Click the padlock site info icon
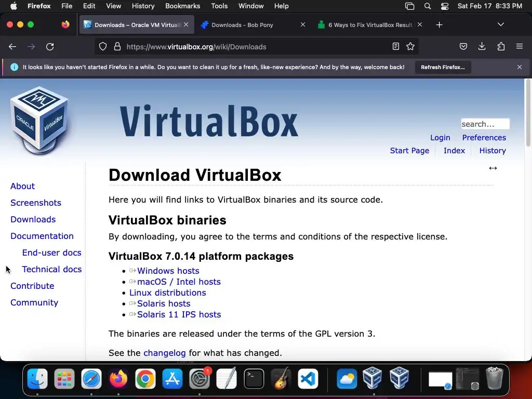This screenshot has height=399, width=532. pyautogui.click(x=117, y=46)
